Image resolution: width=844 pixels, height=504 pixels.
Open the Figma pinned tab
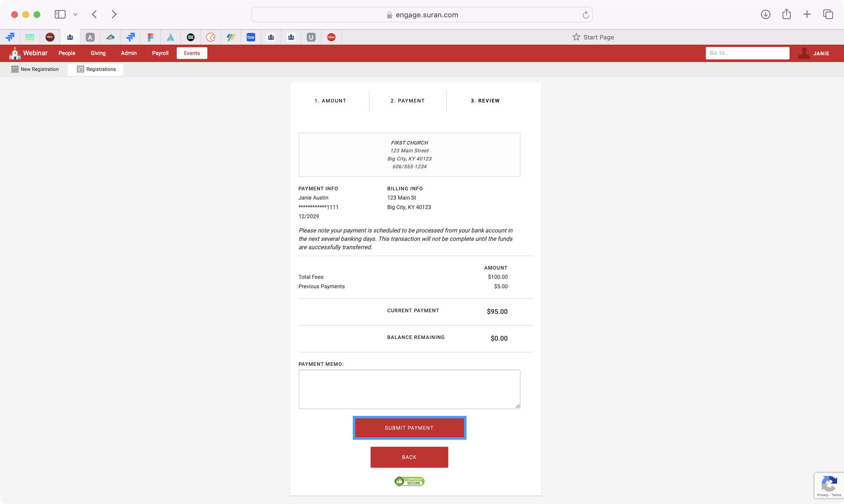(150, 37)
